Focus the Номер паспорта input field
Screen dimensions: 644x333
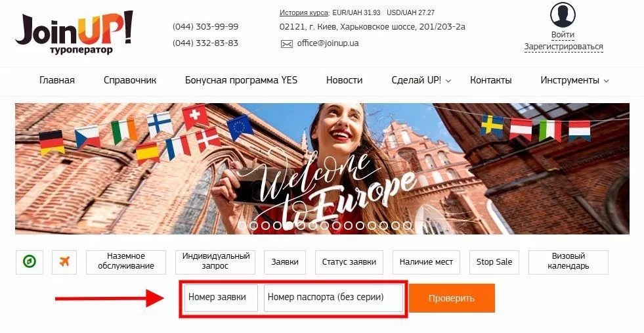(x=333, y=298)
